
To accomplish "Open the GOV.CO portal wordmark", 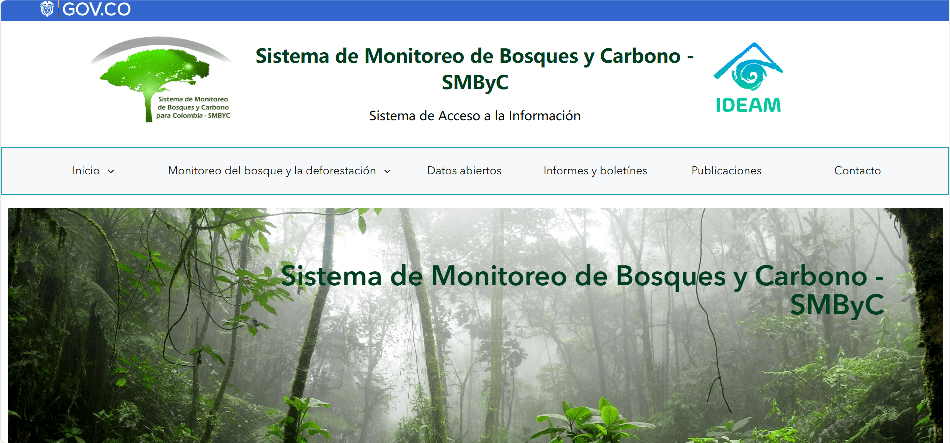I will (x=96, y=10).
